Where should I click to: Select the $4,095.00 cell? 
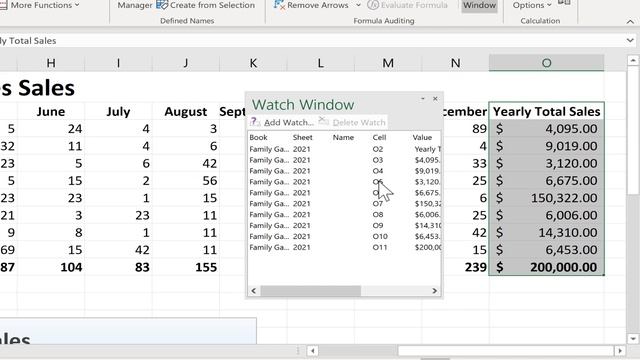coord(546,129)
